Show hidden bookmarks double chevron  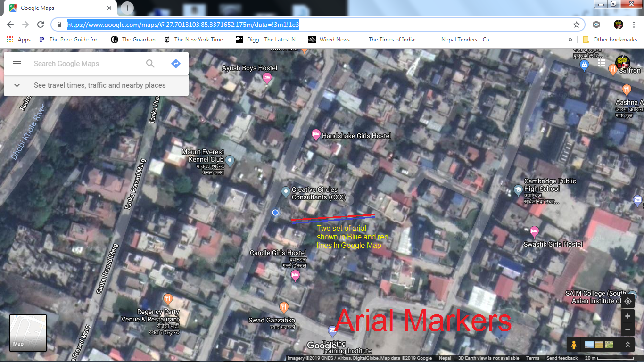pos(570,40)
